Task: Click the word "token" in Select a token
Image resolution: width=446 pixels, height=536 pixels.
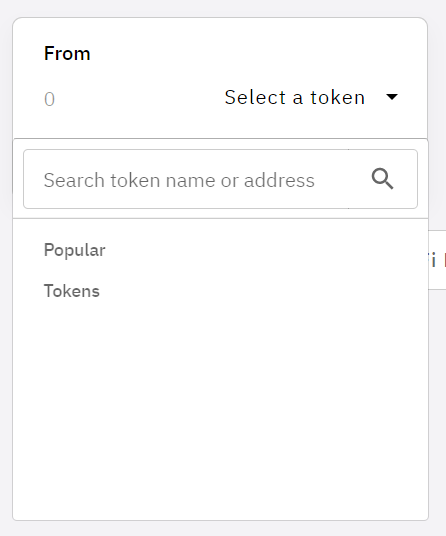Action: 338,97
